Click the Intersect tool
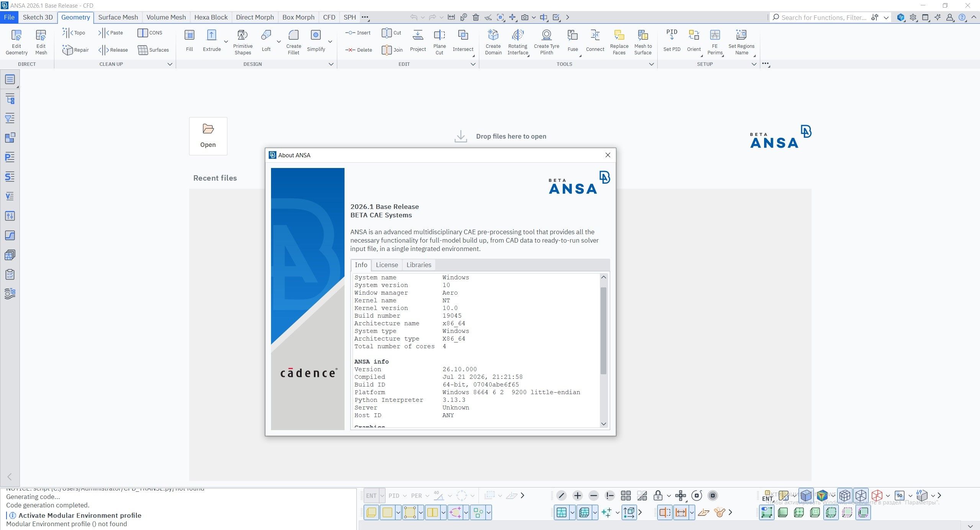 pyautogui.click(x=463, y=41)
